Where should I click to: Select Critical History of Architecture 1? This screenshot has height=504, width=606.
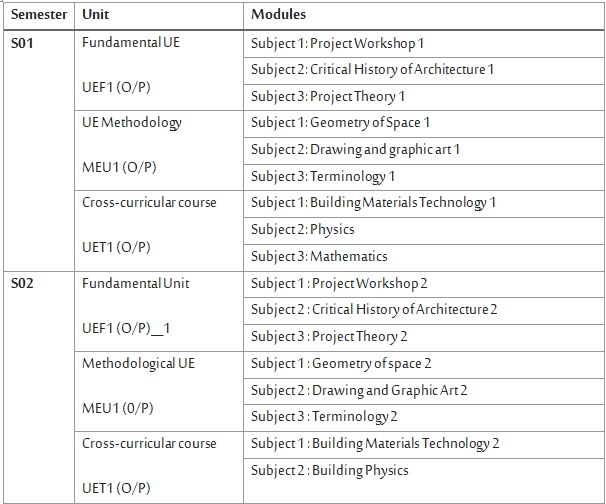click(373, 70)
